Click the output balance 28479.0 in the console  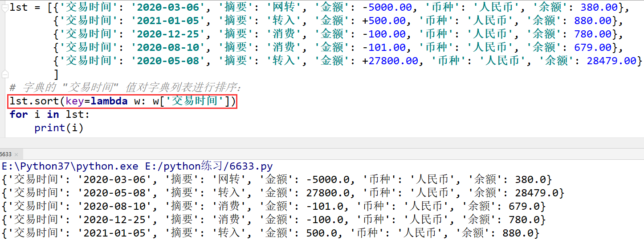537,193
